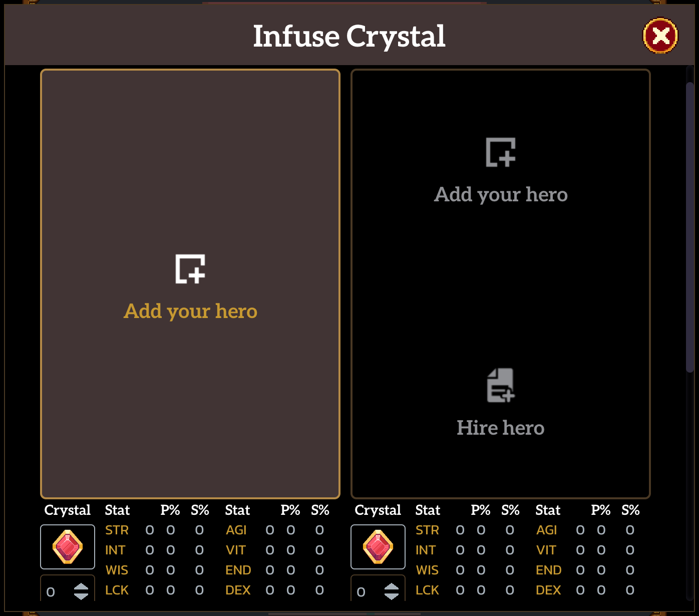This screenshot has width=699, height=616.
Task: Decrease the right crystal quantity with down arrow
Action: tap(392, 596)
